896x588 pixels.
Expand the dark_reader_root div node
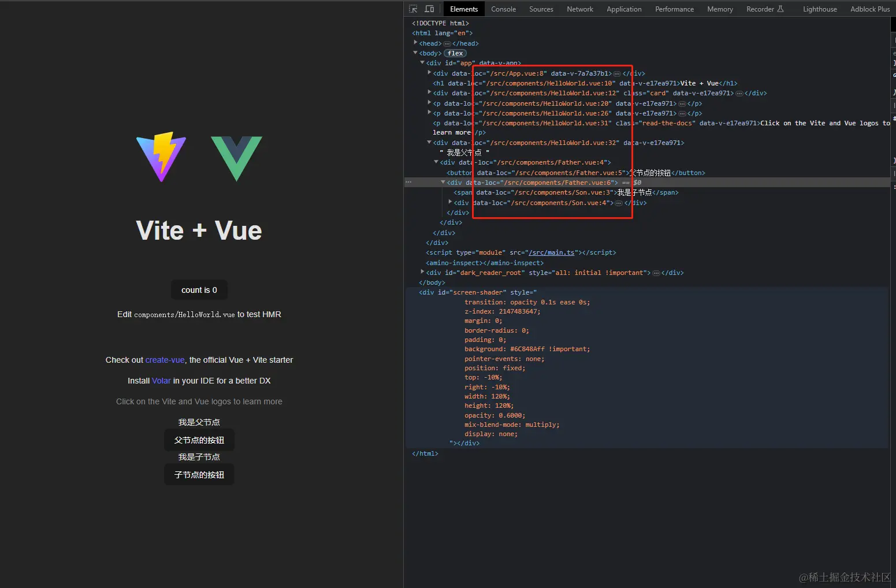(422, 272)
